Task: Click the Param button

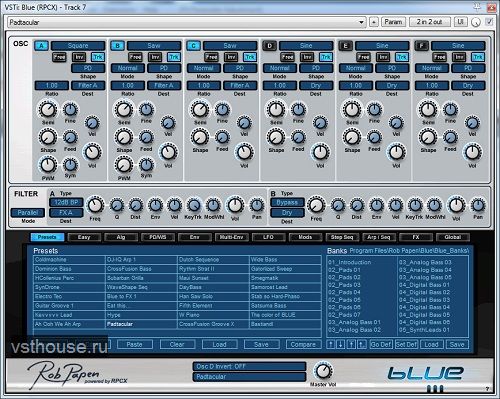Action: (393, 22)
